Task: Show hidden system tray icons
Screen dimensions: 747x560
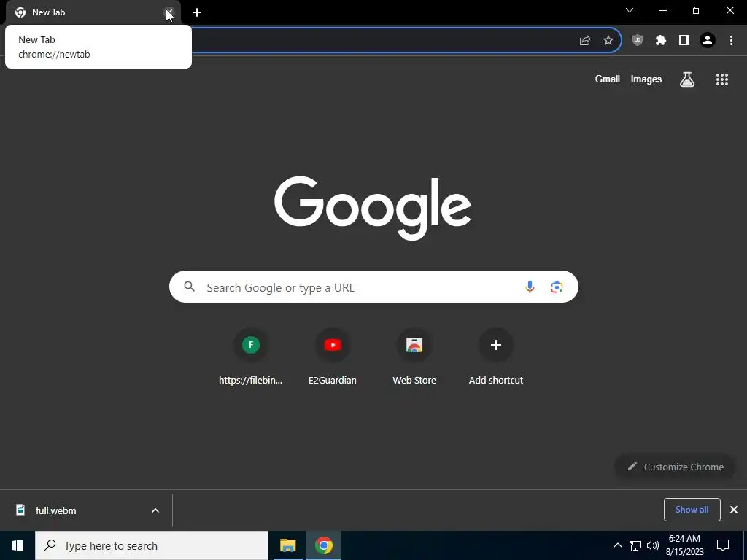Action: coord(617,545)
